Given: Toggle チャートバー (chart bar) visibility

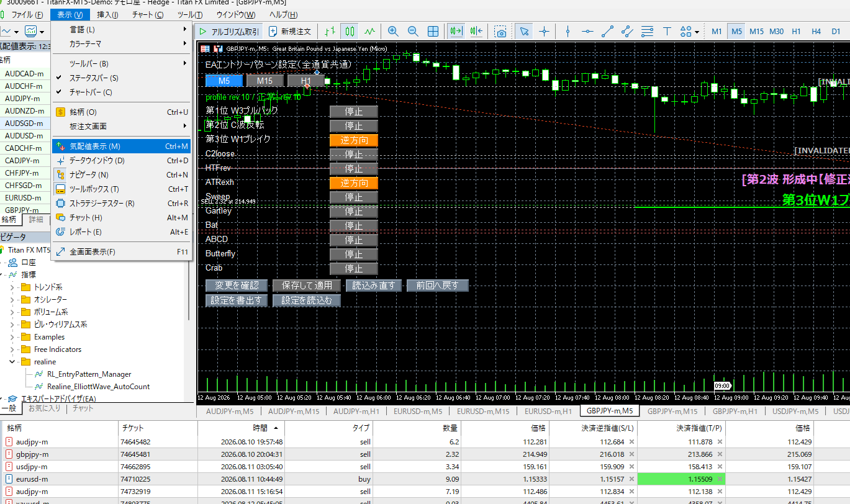Looking at the screenshot, I should point(121,92).
